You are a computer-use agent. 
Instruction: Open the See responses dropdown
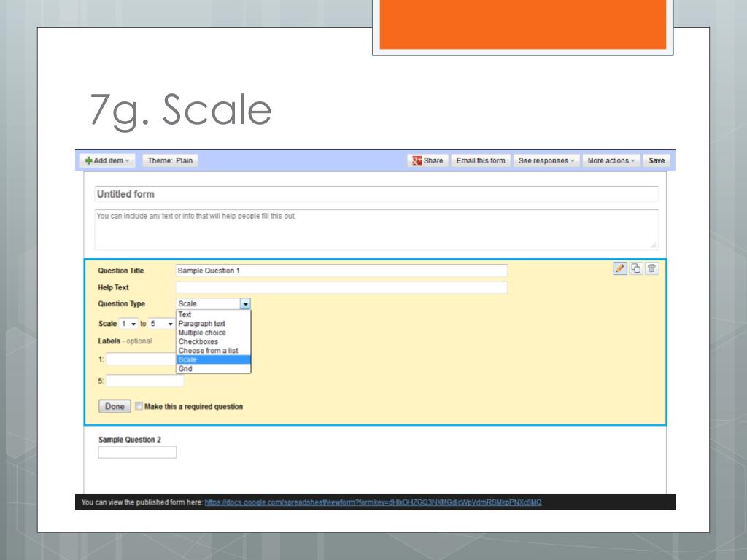tap(546, 161)
